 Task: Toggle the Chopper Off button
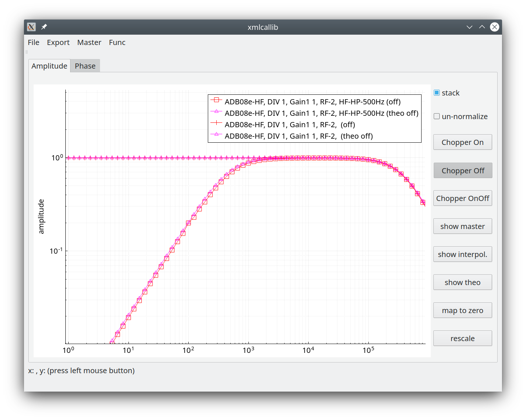click(463, 170)
